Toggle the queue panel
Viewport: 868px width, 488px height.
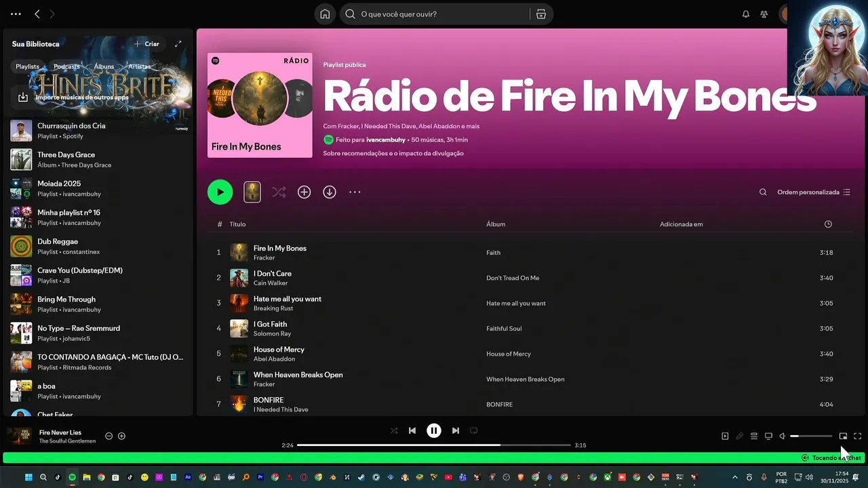point(754,436)
